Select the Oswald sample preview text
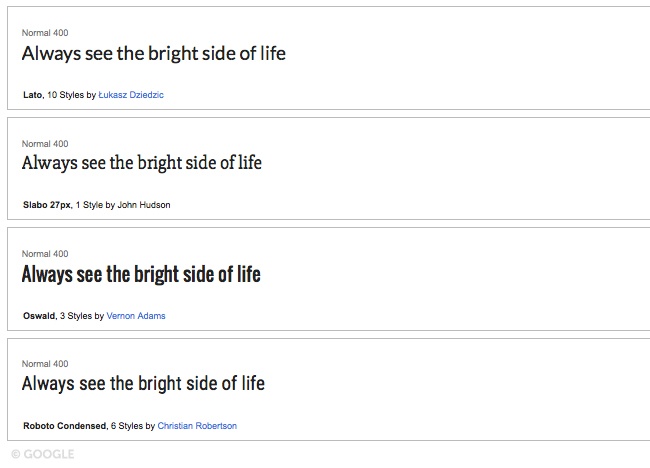 pyautogui.click(x=141, y=273)
